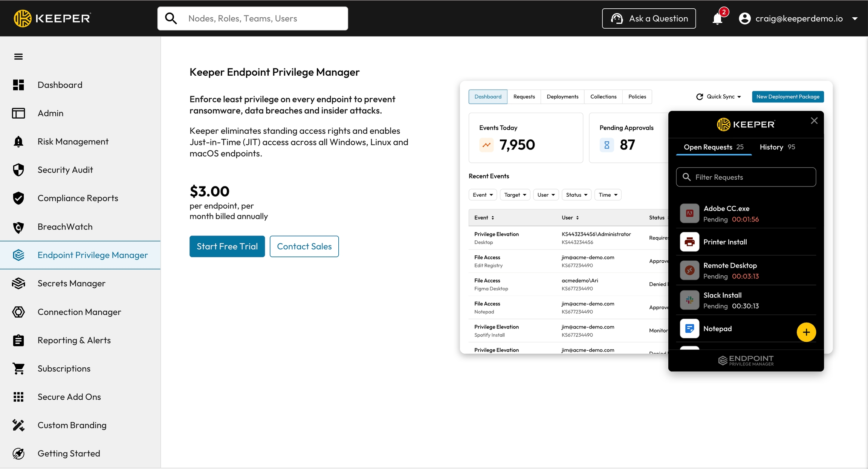This screenshot has width=868, height=469.
Task: Open the Status filter dropdown
Action: [x=576, y=195]
